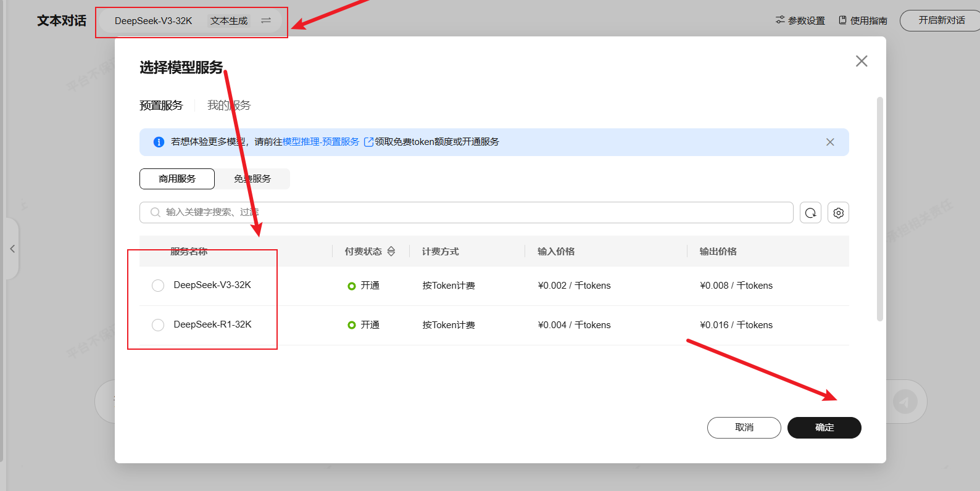
Task: Close the 选择模型服务 dialog
Action: tap(862, 61)
